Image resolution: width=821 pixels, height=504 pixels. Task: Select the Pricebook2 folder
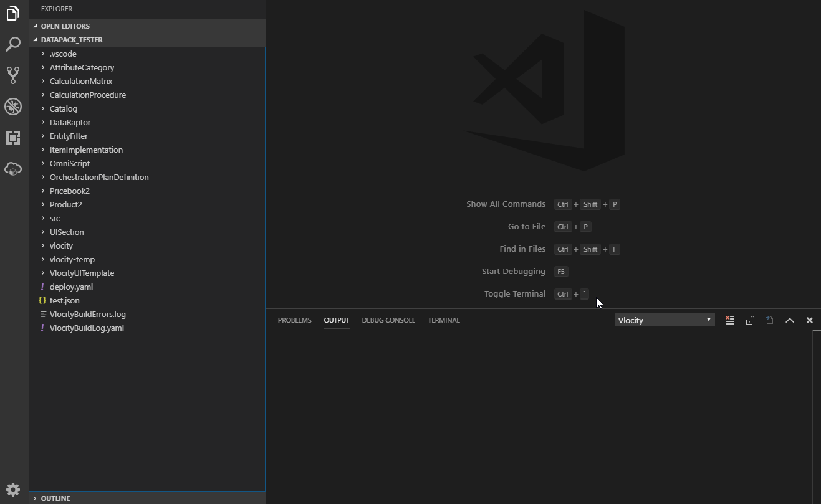click(147, 191)
